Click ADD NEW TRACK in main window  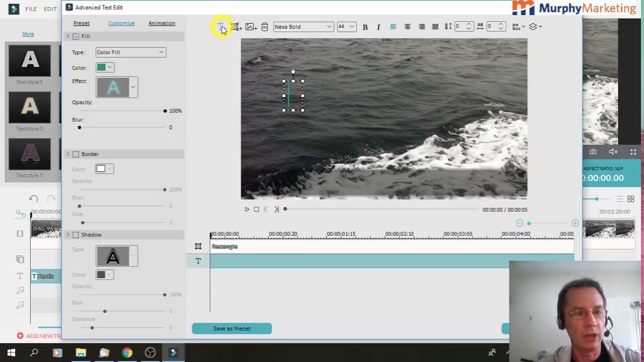pyautogui.click(x=40, y=336)
